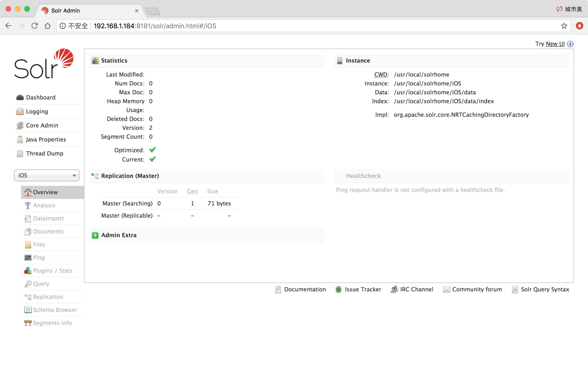Image resolution: width=588 pixels, height=374 pixels.
Task: Click the Issue Tracker bug icon
Action: (338, 289)
